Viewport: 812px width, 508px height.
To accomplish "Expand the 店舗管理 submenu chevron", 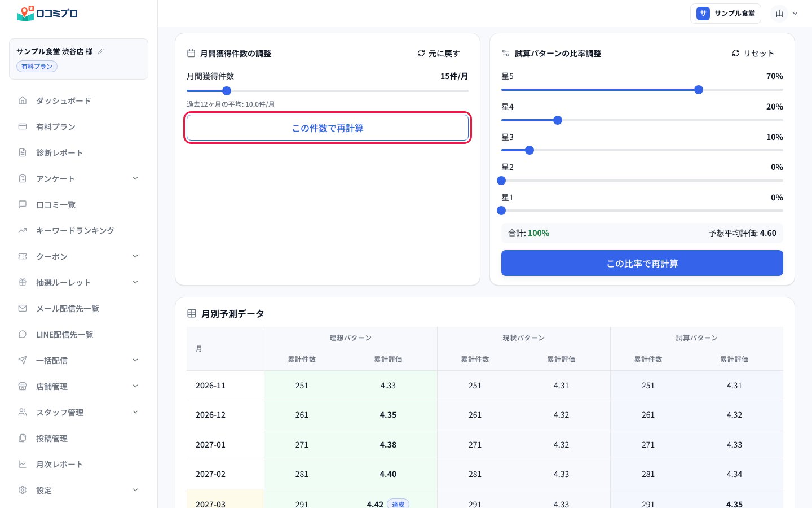I will click(135, 386).
